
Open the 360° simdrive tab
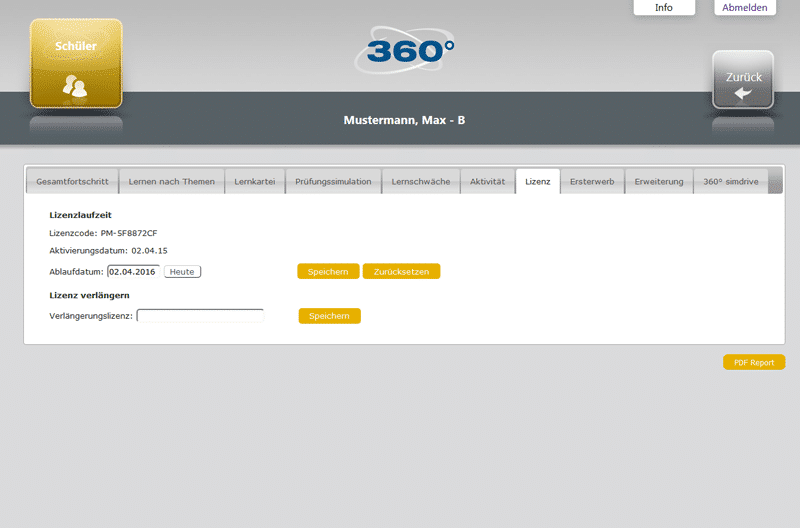coord(730,181)
